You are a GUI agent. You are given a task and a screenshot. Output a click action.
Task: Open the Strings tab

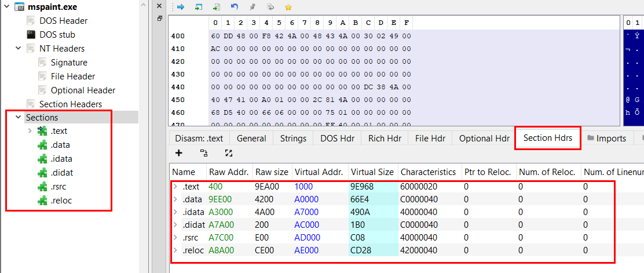click(x=293, y=139)
